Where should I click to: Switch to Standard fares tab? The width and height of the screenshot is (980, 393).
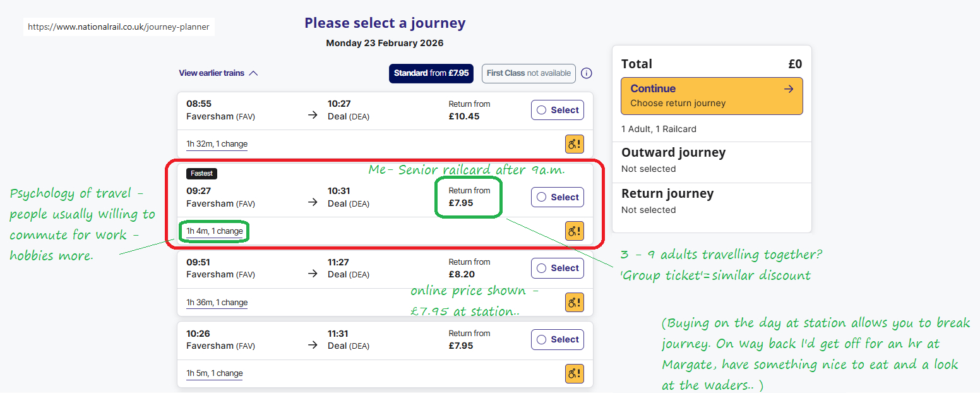431,73
